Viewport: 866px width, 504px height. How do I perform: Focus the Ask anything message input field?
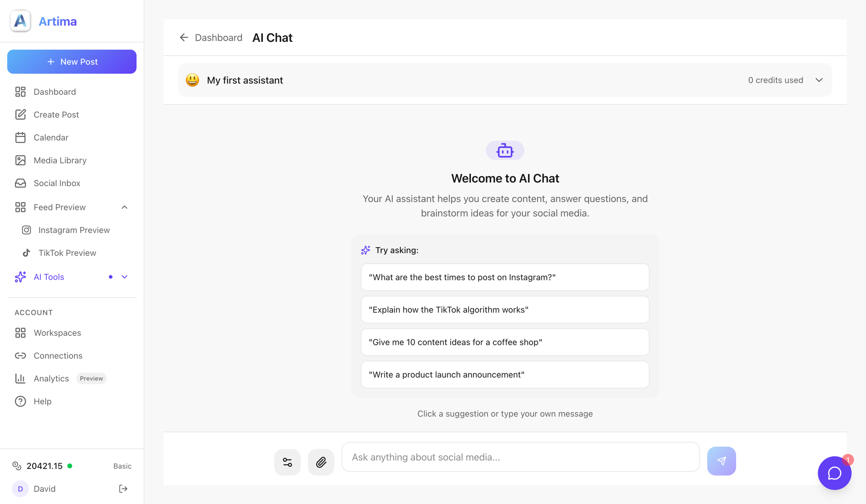click(520, 457)
